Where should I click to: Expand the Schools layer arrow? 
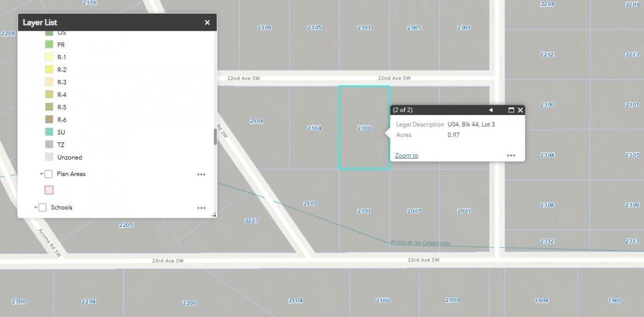coord(36,207)
